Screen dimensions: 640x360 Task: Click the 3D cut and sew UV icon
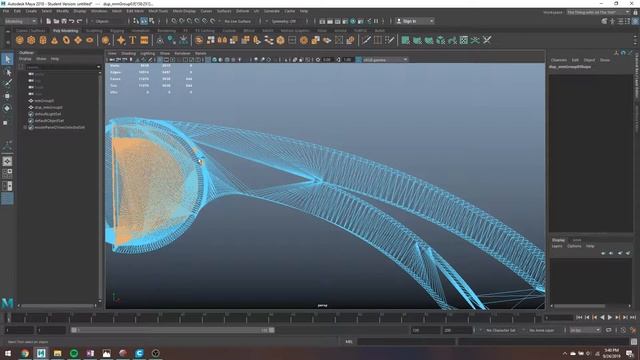coord(476,40)
